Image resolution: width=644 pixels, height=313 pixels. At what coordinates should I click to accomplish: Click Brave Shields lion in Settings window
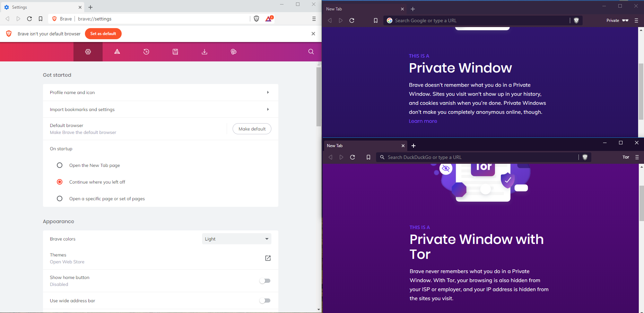click(x=256, y=19)
